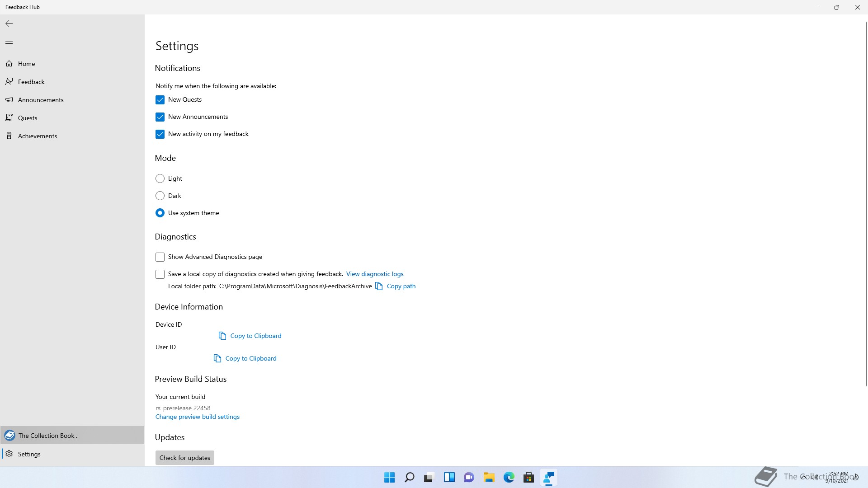Open the Home page
Screen dimensions: 868x488
click(x=72, y=64)
